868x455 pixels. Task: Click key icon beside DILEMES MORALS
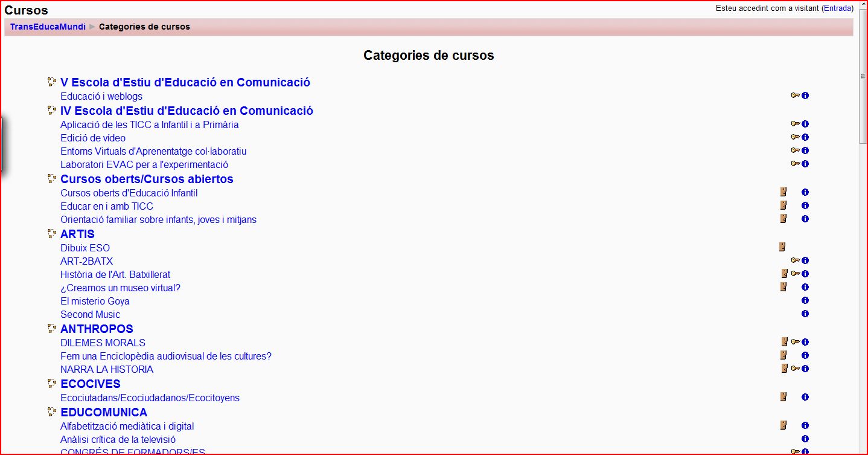[795, 342]
